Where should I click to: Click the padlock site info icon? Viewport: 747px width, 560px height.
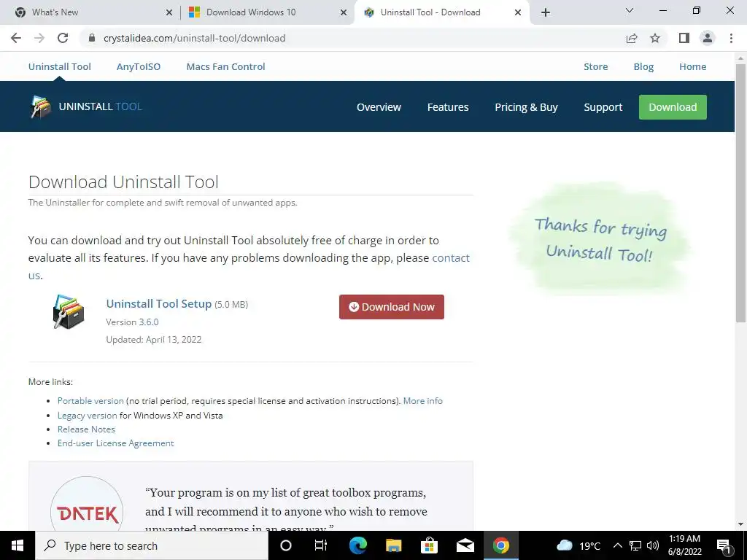pos(92,38)
